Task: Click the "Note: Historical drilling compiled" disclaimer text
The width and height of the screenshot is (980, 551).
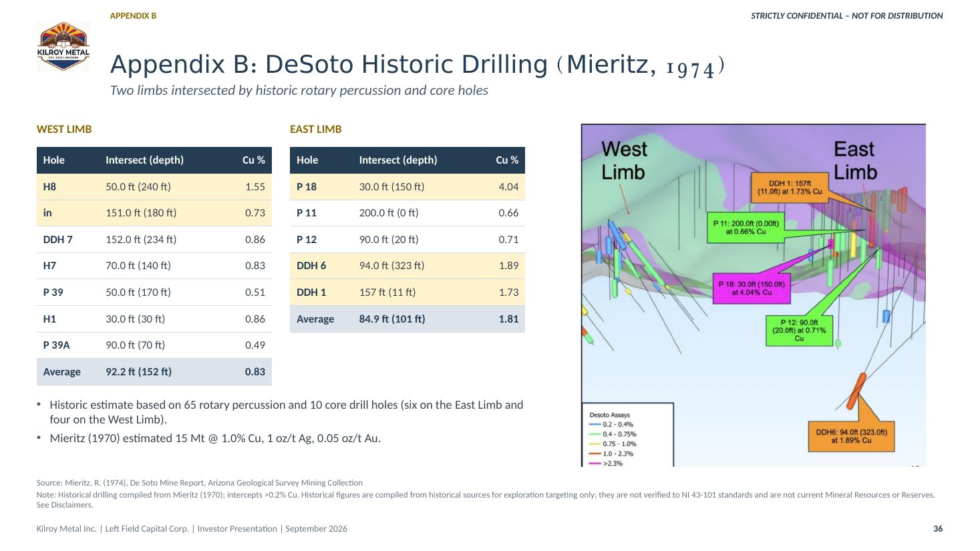Action: click(x=486, y=500)
